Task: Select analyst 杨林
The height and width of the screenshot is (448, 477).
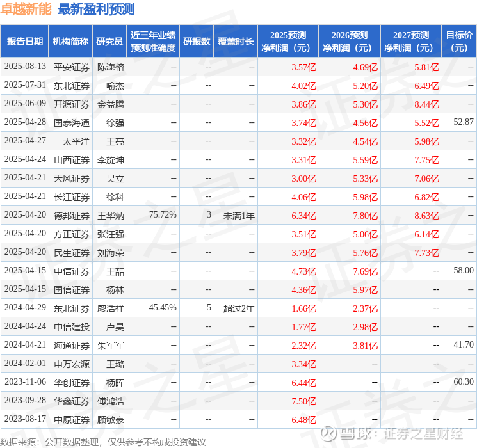Action: coord(115,290)
